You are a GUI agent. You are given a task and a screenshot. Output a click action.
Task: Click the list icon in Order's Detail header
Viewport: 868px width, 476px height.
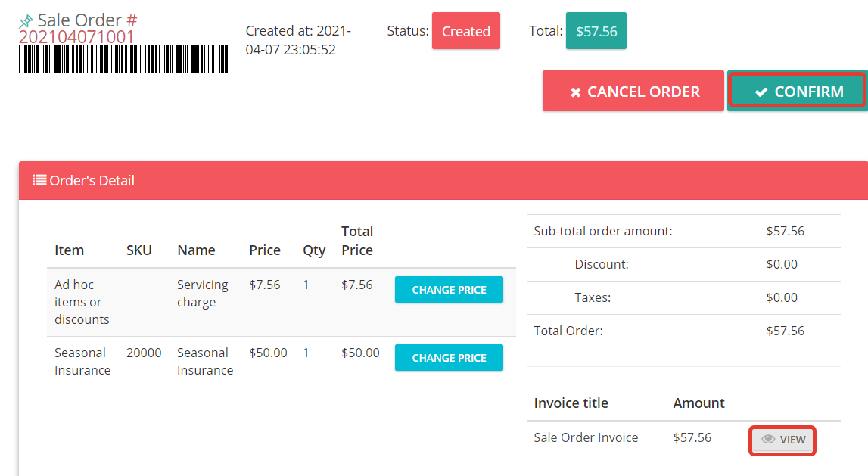(39, 180)
